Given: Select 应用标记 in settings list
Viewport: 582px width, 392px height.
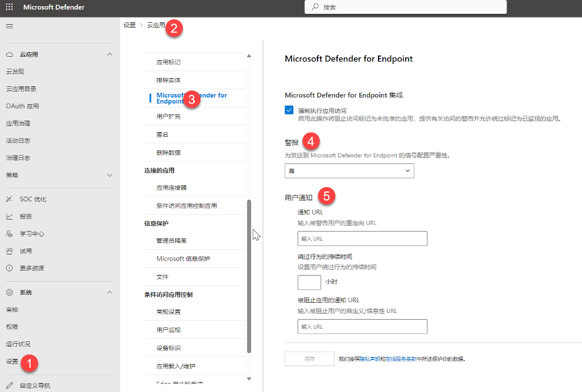Looking at the screenshot, I should pyautogui.click(x=168, y=62).
